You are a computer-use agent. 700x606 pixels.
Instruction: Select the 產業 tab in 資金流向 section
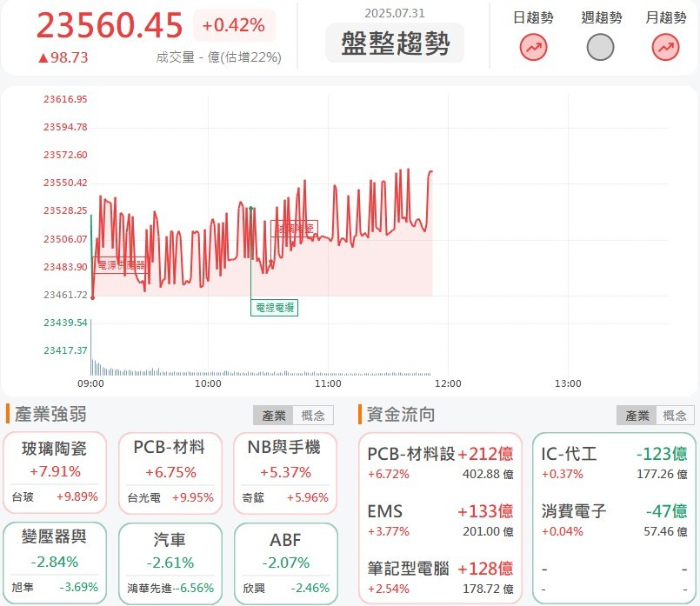click(637, 416)
